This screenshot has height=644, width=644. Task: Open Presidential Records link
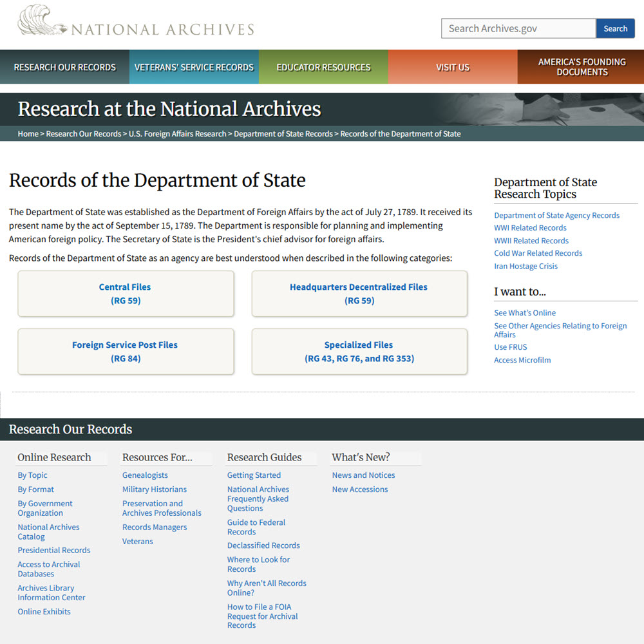click(54, 551)
